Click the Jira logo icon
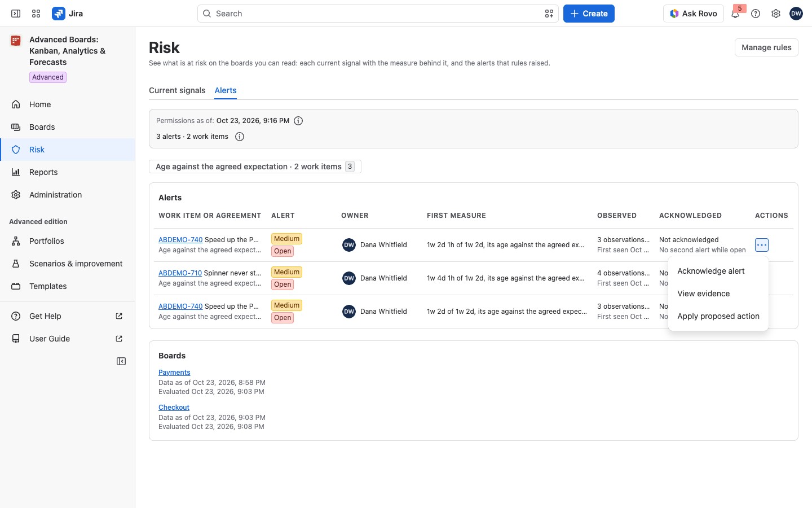This screenshot has height=508, width=812. point(58,14)
